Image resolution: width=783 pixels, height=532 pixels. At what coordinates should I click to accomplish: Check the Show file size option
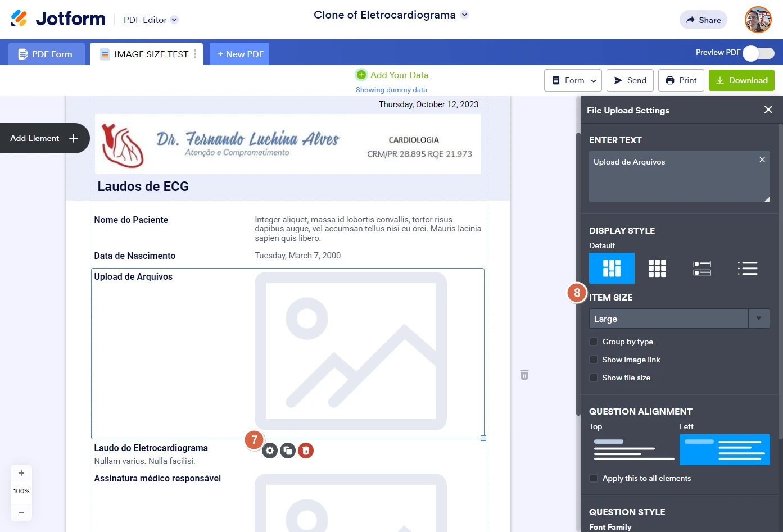pyautogui.click(x=594, y=378)
